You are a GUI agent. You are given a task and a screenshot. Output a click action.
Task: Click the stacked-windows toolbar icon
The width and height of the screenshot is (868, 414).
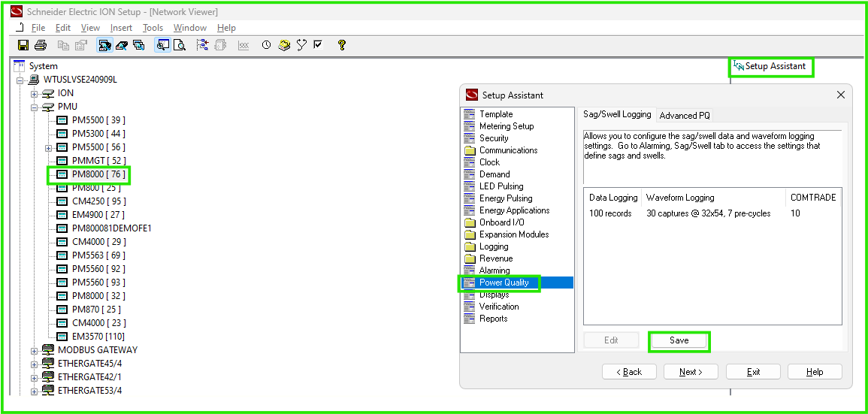138,45
